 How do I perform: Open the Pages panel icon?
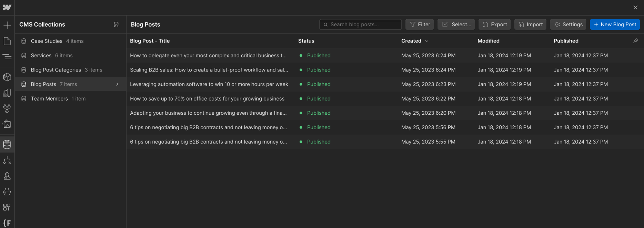tap(7, 41)
